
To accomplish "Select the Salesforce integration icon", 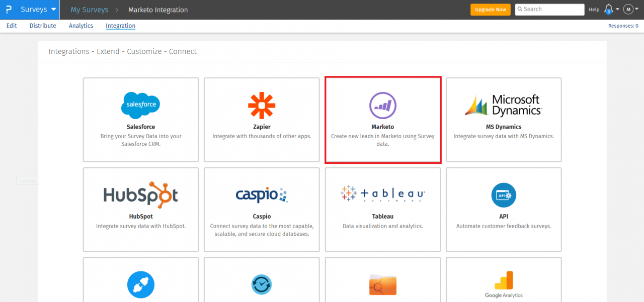I will click(x=140, y=105).
